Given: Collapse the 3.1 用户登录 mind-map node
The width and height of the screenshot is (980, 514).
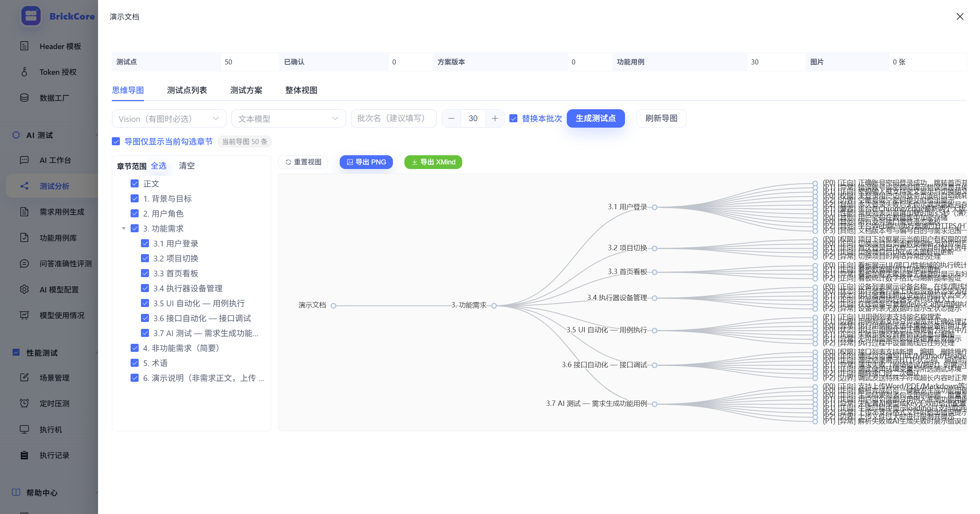Looking at the screenshot, I should [654, 207].
